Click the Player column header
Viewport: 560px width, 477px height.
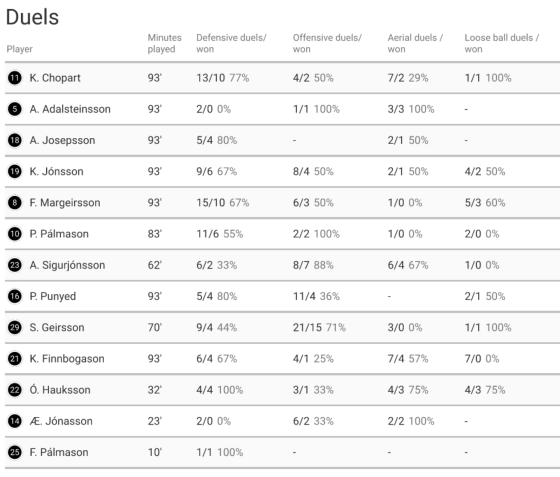pyautogui.click(x=20, y=49)
